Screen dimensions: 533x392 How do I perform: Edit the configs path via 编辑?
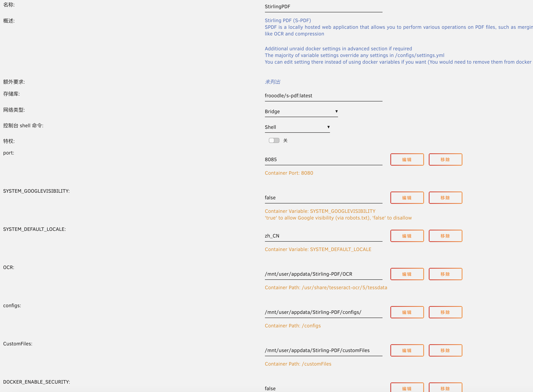pyautogui.click(x=407, y=312)
